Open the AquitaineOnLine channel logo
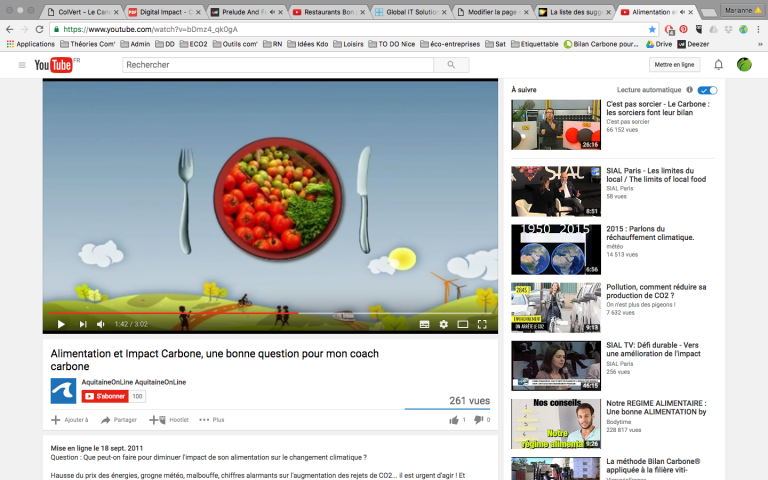 pos(63,391)
